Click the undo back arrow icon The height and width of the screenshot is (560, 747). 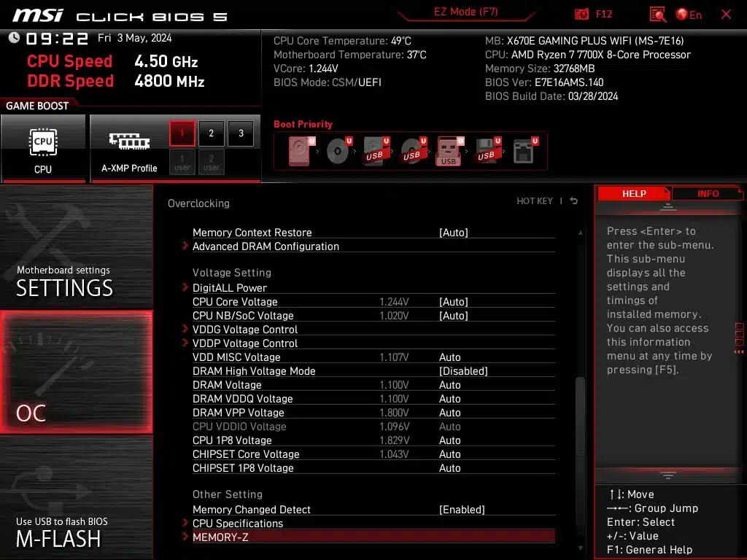point(574,201)
